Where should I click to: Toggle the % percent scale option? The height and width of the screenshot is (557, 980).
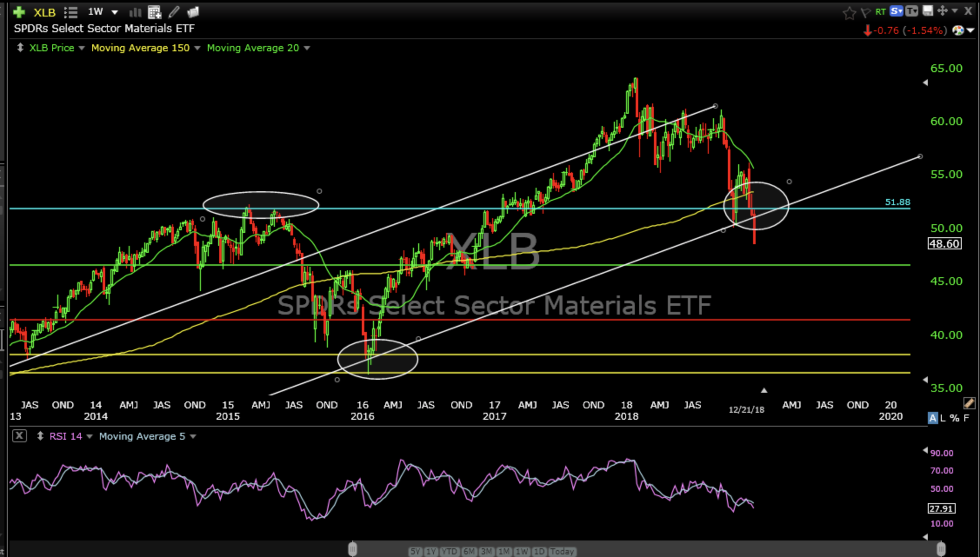954,418
